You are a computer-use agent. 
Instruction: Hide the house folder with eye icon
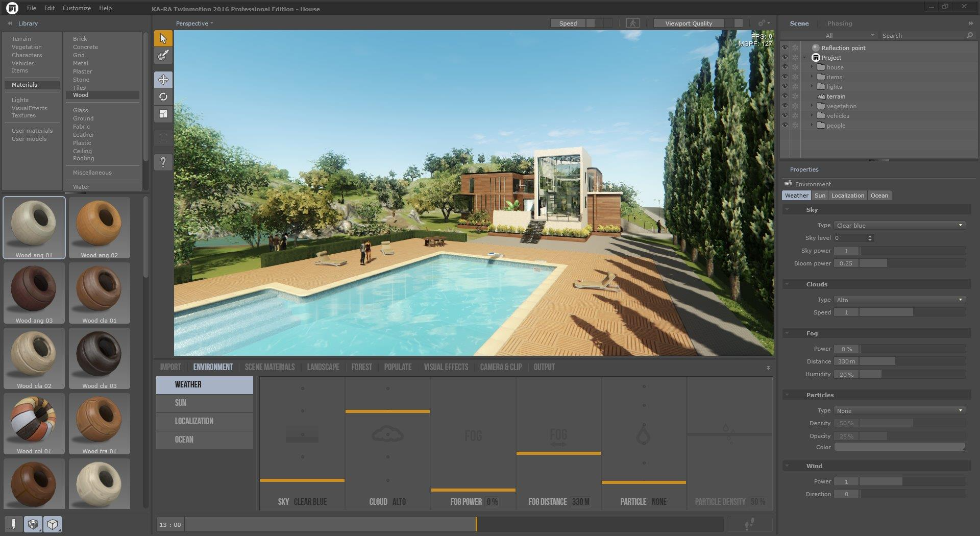(785, 67)
